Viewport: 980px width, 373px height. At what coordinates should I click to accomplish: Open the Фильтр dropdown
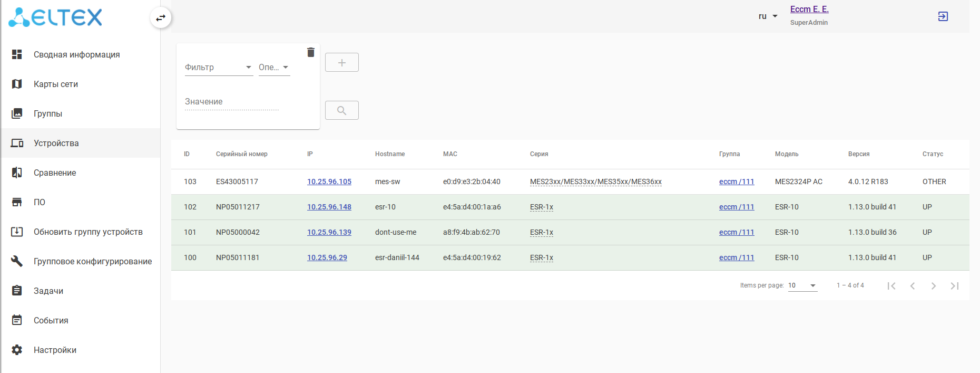[x=218, y=68]
